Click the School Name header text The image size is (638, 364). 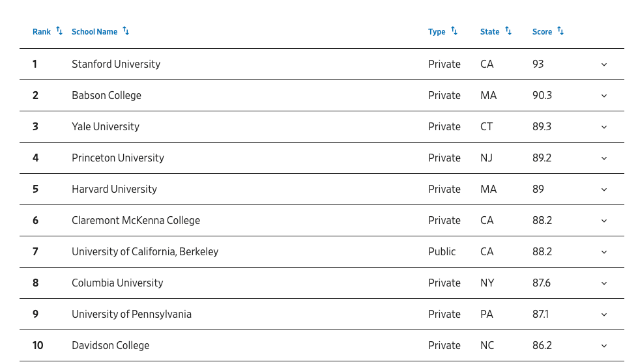[94, 32]
